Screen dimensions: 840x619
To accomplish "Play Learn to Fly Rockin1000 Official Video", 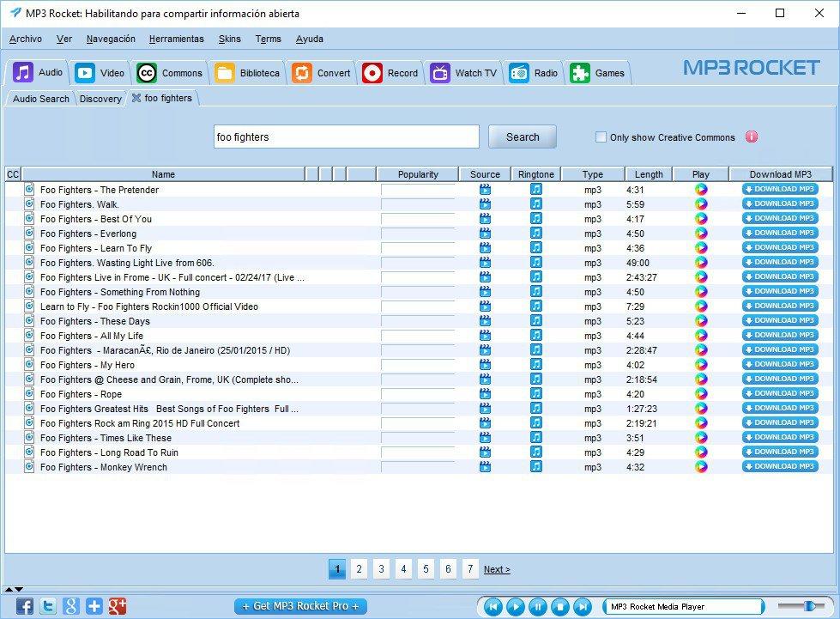I will pyautogui.click(x=701, y=306).
